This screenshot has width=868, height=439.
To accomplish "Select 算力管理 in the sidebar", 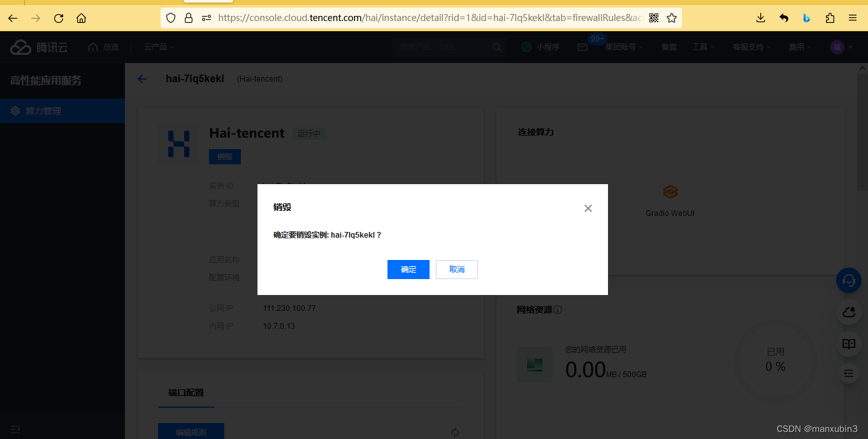I will (62, 111).
